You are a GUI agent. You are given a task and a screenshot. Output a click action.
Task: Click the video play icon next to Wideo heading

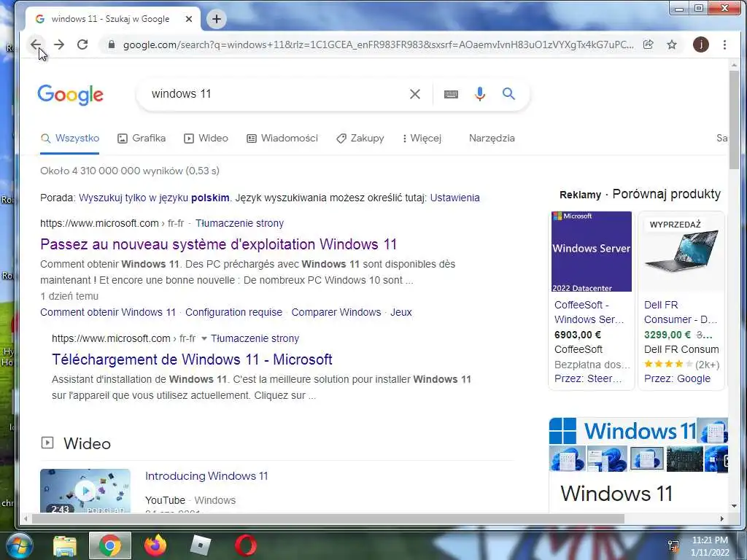[47, 443]
